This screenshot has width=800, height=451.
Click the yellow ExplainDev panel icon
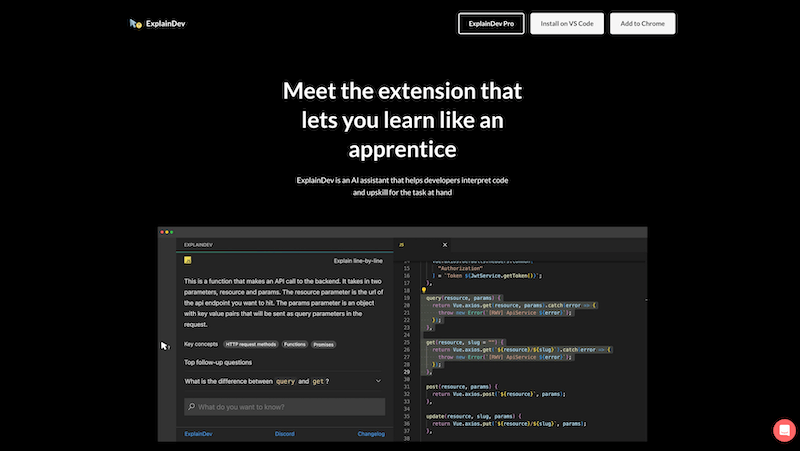(x=187, y=260)
